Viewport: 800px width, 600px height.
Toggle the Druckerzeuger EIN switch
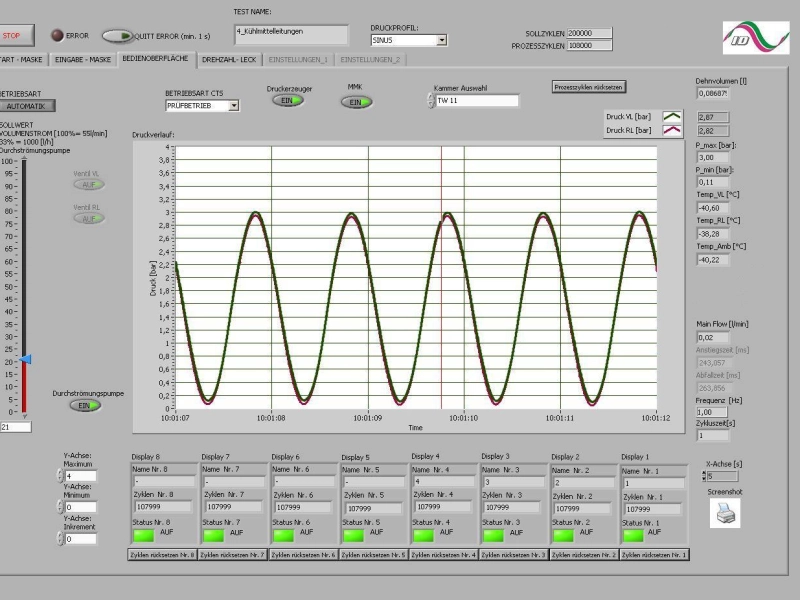point(288,101)
